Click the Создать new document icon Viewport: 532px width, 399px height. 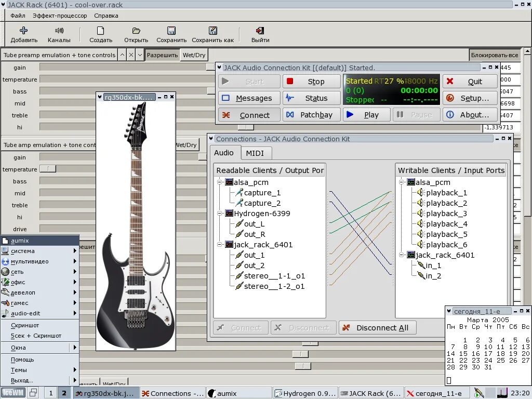point(100,31)
